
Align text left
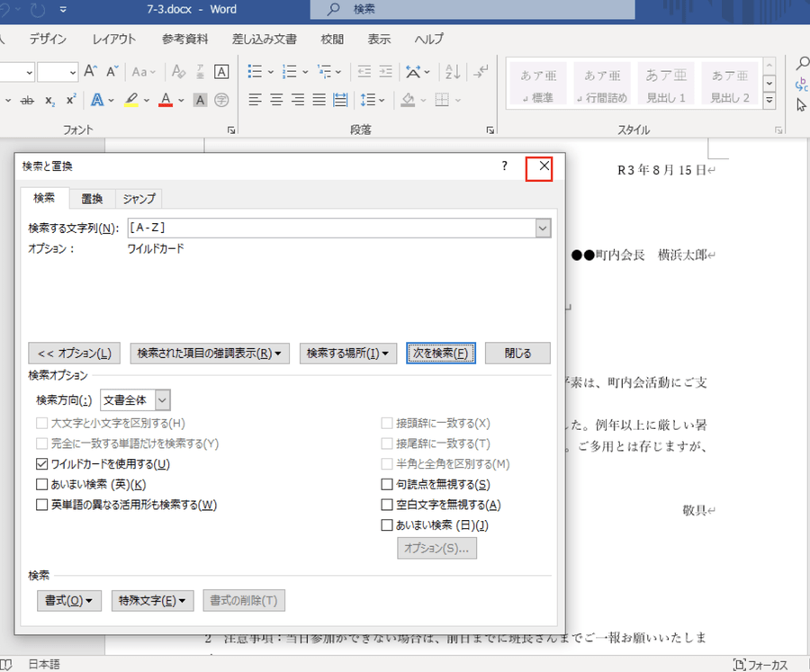(x=255, y=100)
